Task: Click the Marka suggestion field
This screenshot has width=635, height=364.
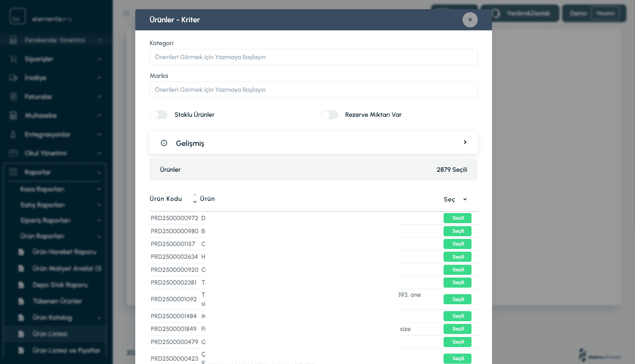Action: coord(313,90)
